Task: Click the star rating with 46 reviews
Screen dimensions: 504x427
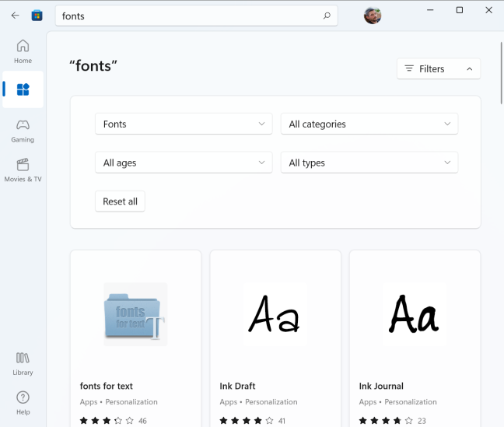Action: pyautogui.click(x=113, y=421)
